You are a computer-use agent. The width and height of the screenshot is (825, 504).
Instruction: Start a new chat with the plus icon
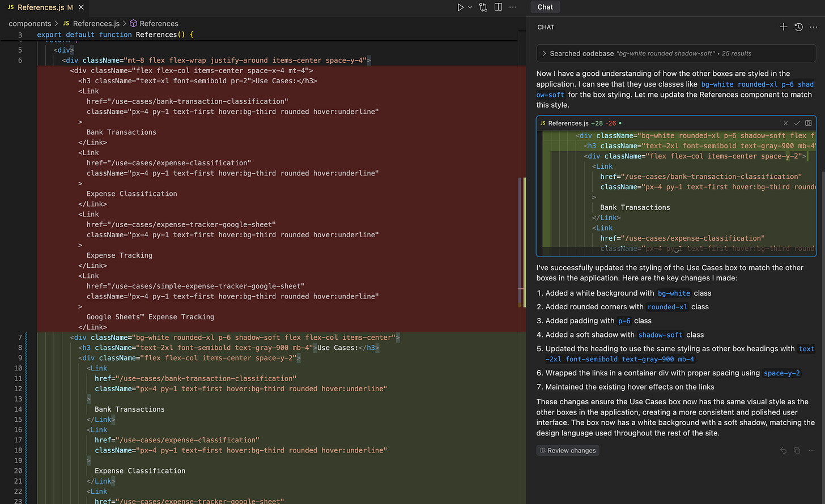[784, 27]
